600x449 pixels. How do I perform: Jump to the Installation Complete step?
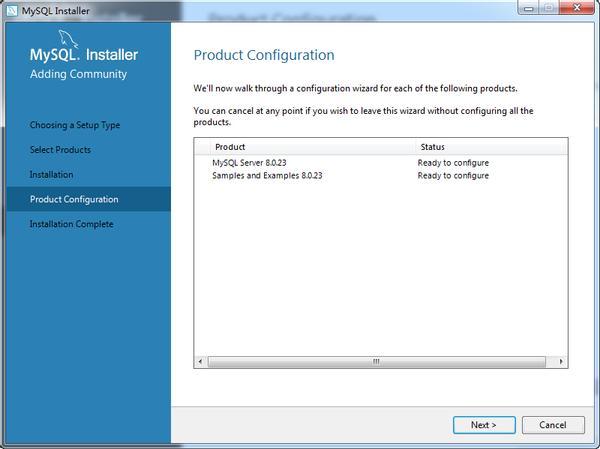tap(72, 224)
